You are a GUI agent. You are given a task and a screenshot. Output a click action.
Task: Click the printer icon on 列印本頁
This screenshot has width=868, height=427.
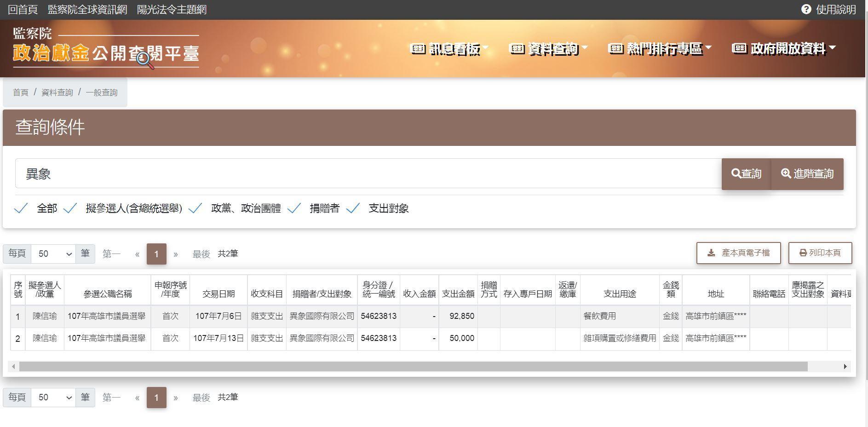pos(803,253)
